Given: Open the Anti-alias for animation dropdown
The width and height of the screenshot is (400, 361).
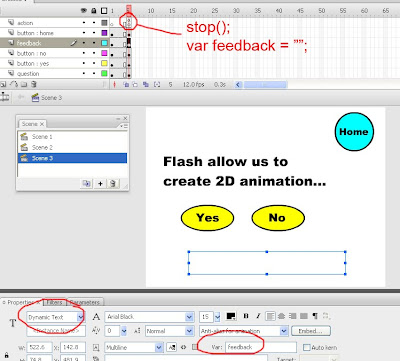Looking at the screenshot, I should click(284, 331).
